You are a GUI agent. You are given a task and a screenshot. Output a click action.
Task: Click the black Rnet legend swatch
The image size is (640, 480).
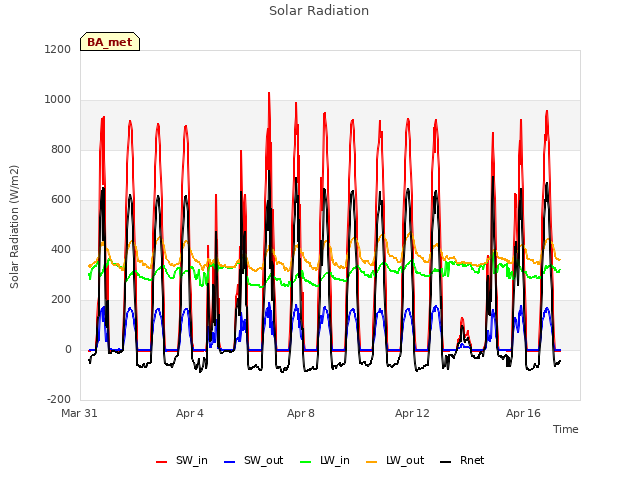(445, 462)
